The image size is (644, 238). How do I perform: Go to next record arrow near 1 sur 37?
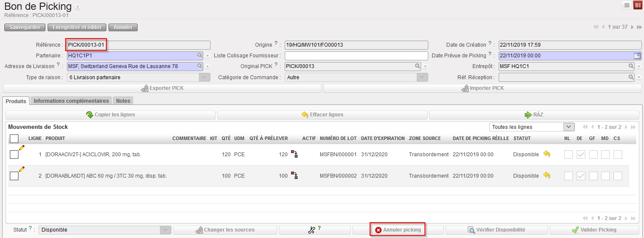coord(632,27)
